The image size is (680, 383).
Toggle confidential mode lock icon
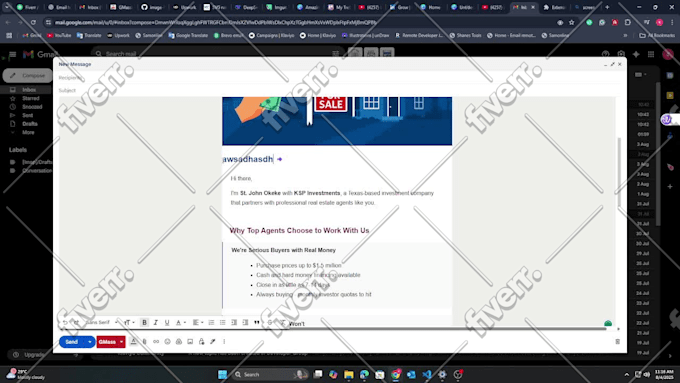tap(201, 342)
